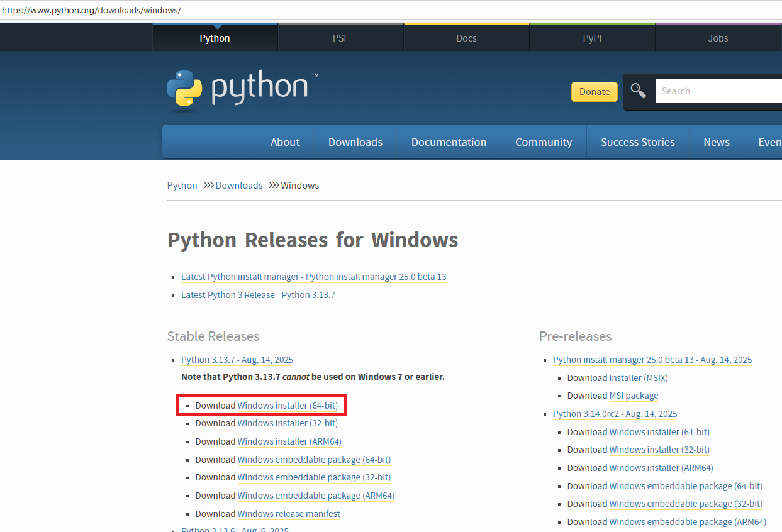Screen dimensions: 782x532
Task: Click the Windows 7 compatibility note text
Action: 313,377
